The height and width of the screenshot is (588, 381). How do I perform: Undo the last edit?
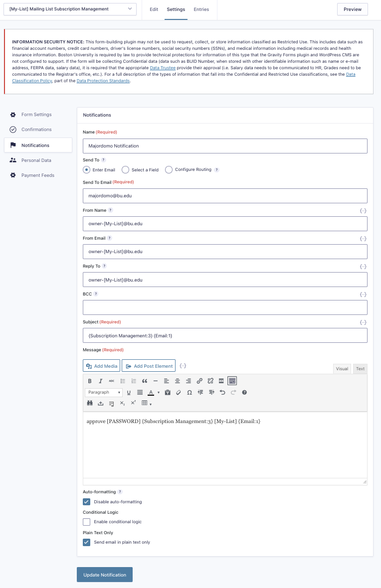(x=222, y=393)
